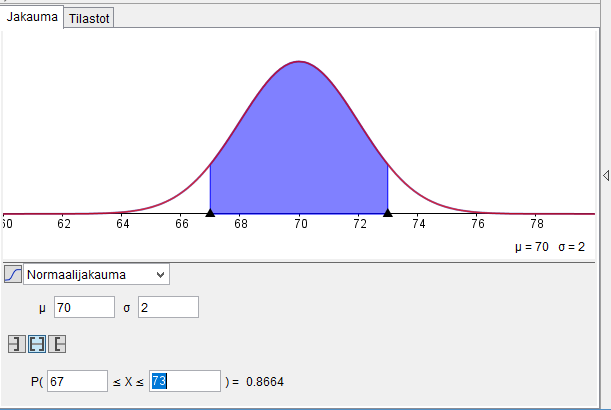Screen dimensions: 611x410
Task: Focus the lower bound field with 67
Action: [77, 381]
